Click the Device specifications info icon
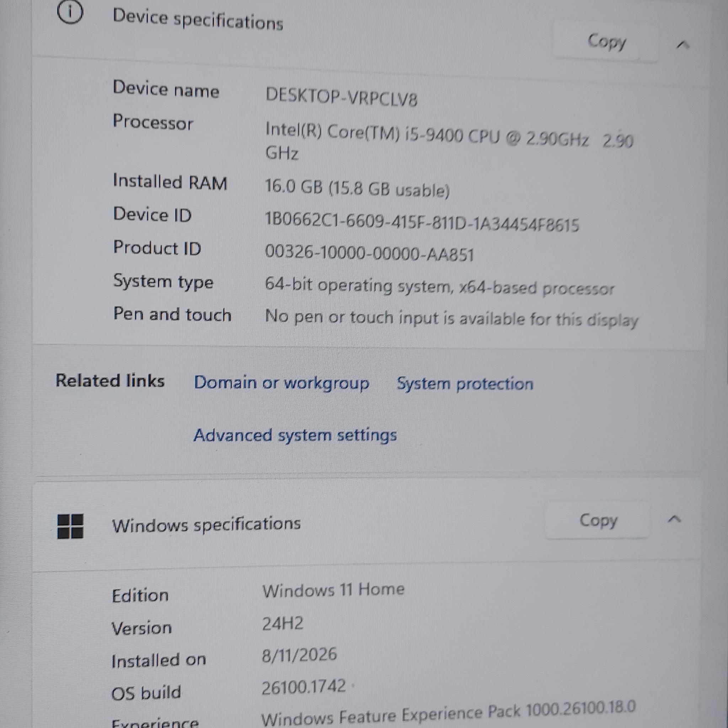The image size is (728, 728). click(x=70, y=12)
